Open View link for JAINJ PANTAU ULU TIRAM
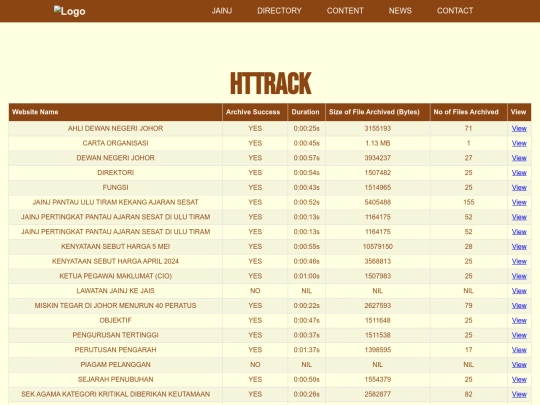Screen dimensions: 540x405 click(x=519, y=202)
